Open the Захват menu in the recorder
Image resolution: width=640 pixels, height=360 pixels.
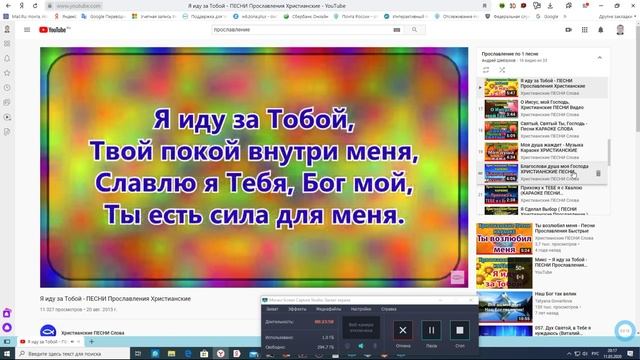pos(272,309)
